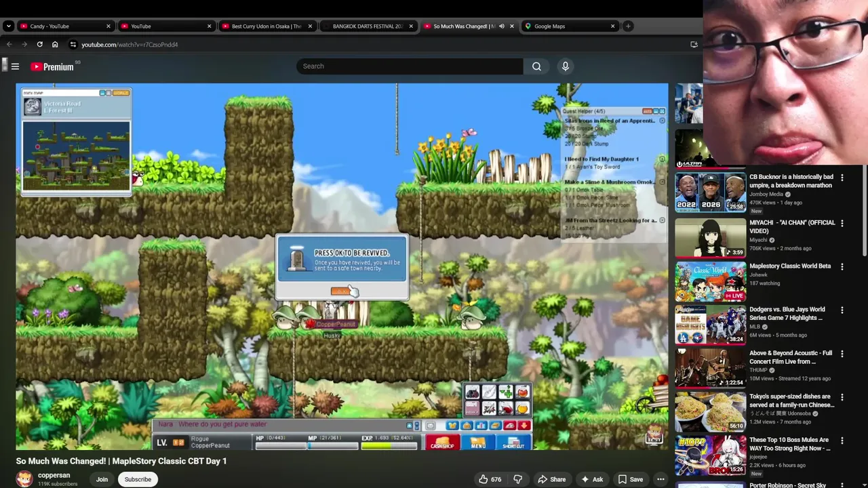Open a new tab with the plus icon

click(628, 26)
